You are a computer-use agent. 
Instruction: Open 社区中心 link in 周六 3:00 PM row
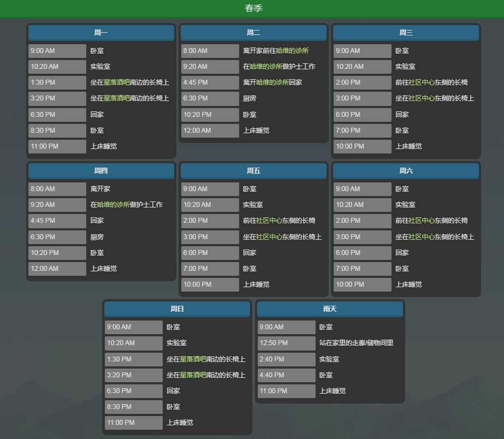422,237
